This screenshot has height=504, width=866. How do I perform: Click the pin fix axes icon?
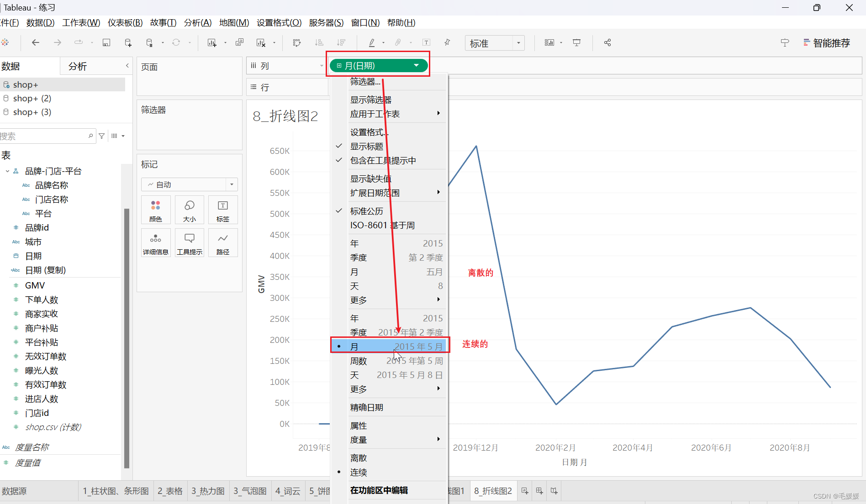coord(447,42)
